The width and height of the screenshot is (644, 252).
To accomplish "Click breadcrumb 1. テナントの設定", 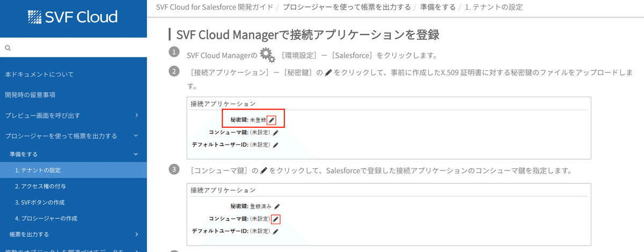I will (494, 7).
